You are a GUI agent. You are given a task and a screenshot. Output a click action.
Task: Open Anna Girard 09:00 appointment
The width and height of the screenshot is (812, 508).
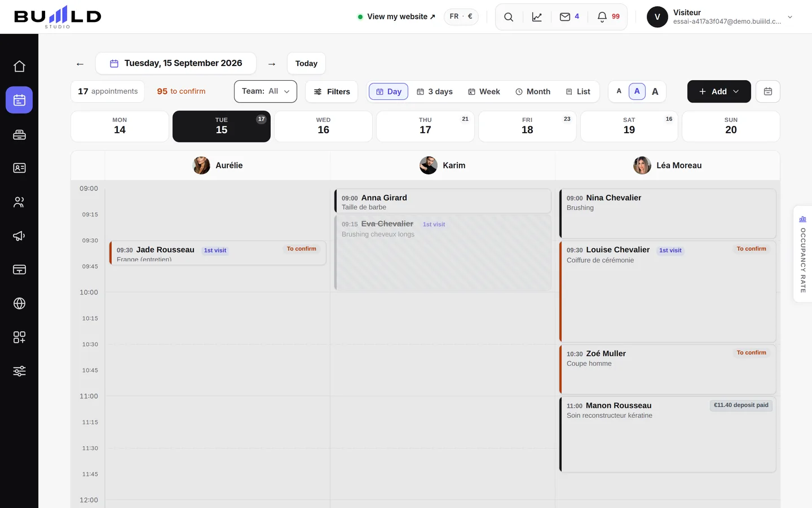(443, 201)
